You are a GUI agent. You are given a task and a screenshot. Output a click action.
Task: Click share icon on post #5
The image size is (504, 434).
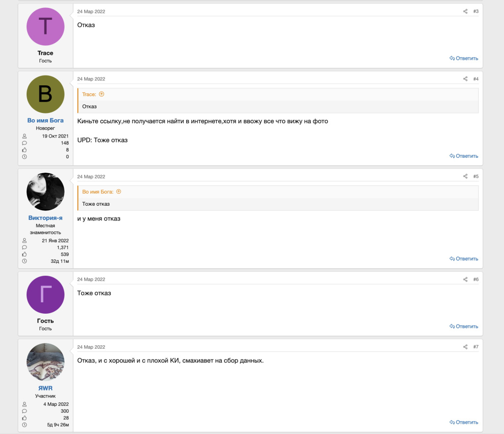click(x=465, y=177)
